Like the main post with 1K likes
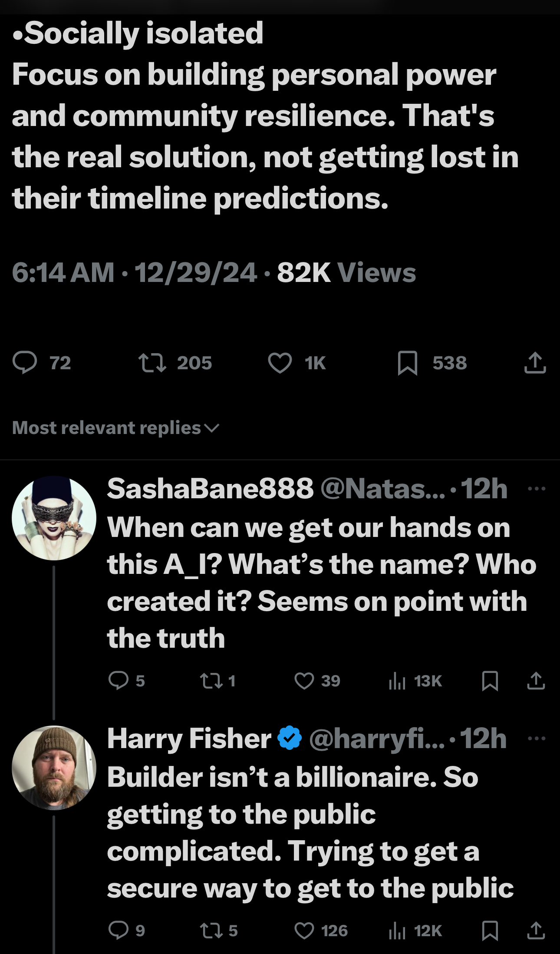This screenshot has height=954, width=560. pos(280,363)
